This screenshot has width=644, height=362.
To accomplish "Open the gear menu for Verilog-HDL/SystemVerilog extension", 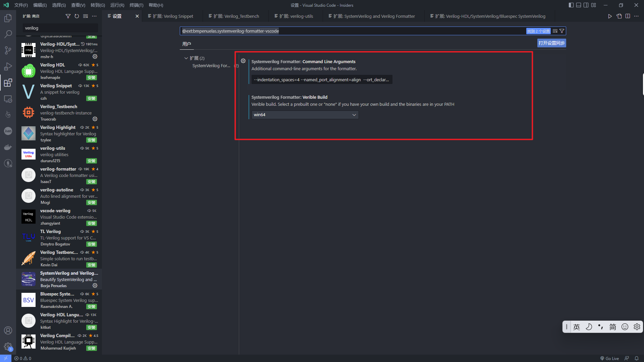I will tap(95, 56).
